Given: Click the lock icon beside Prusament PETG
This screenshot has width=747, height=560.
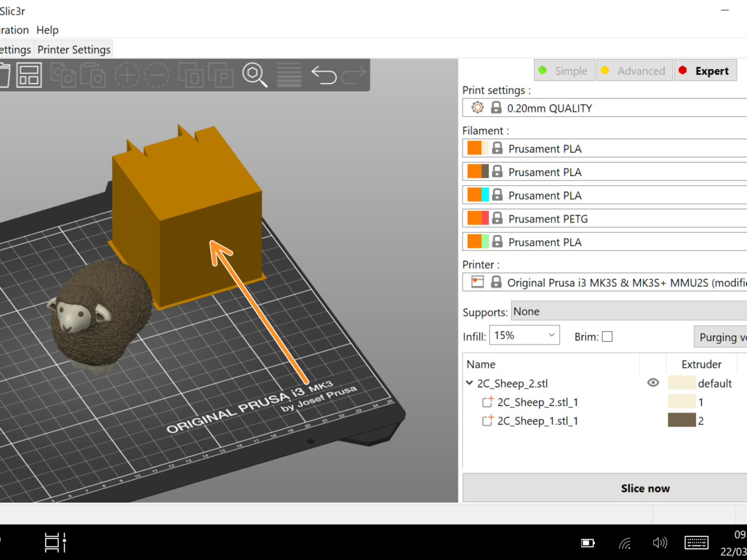Looking at the screenshot, I should coord(497,218).
